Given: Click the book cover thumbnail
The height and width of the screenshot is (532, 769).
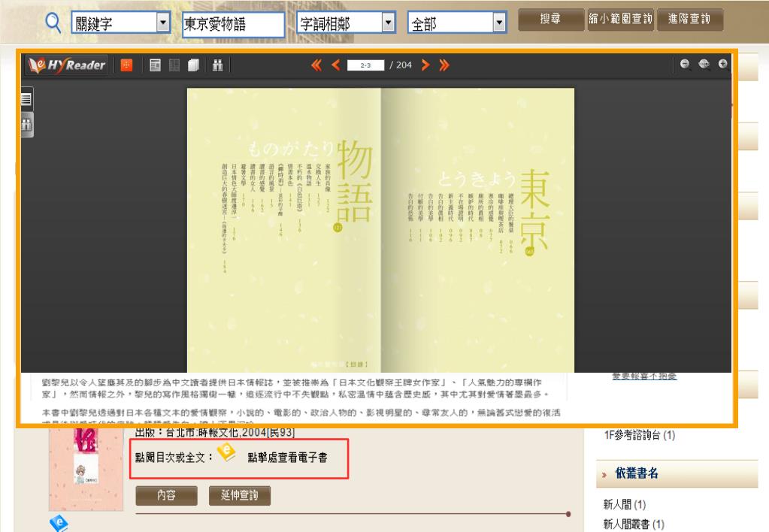Looking at the screenshot, I should point(86,468).
